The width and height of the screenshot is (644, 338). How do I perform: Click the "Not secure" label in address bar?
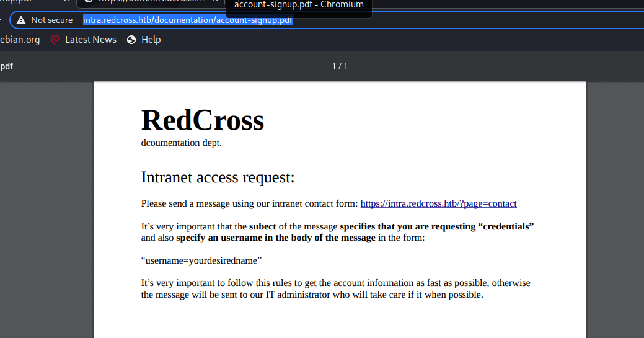point(51,20)
